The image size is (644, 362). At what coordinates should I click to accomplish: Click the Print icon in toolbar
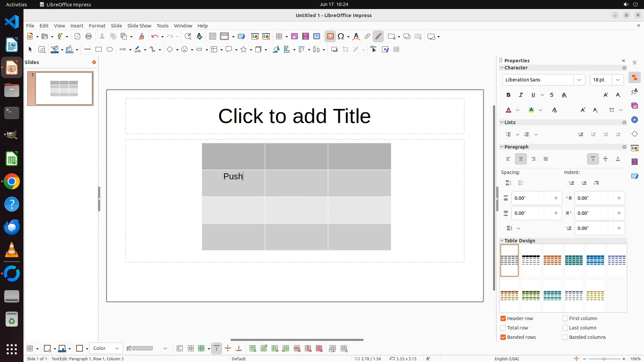(89, 37)
